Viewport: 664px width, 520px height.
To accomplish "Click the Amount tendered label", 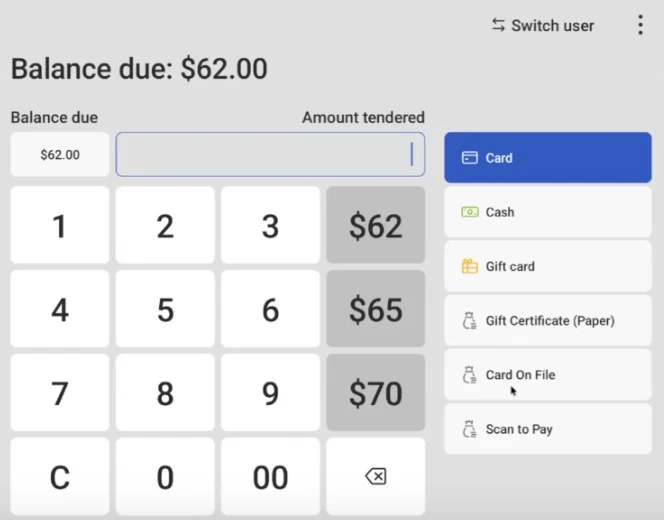I will click(363, 117).
